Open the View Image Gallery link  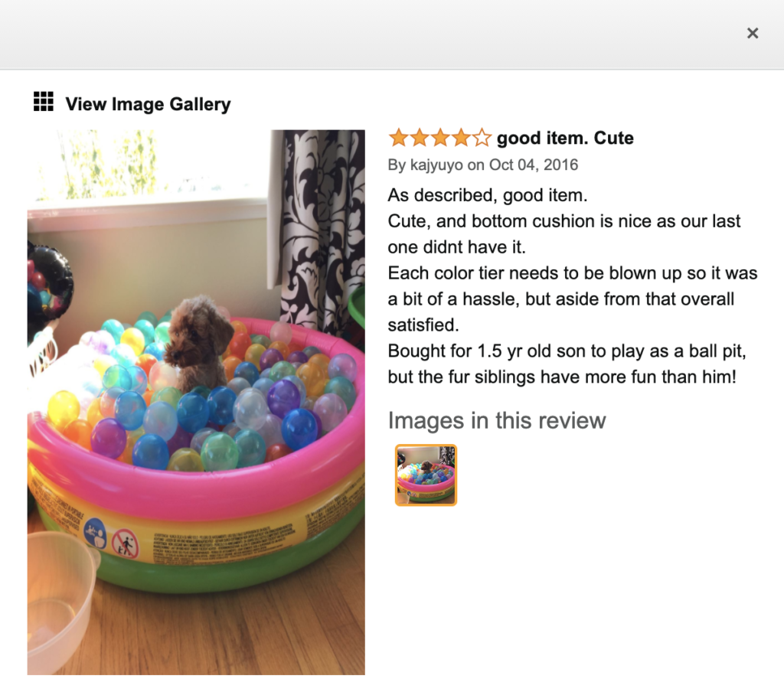coord(148,104)
